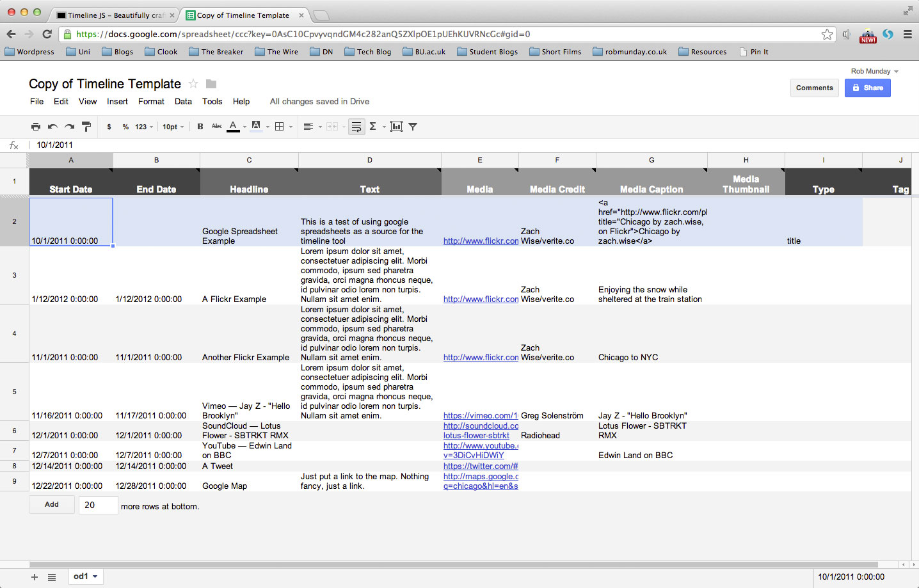Open Chrome menu hamburger icon
The width and height of the screenshot is (919, 588).
pyautogui.click(x=907, y=34)
